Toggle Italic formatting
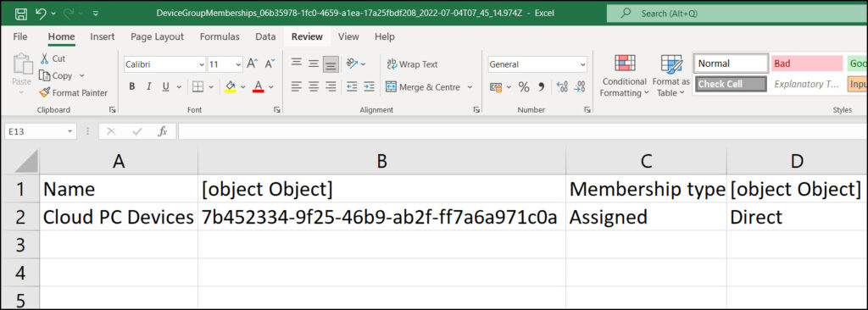Viewport: 868px width, 310px height. [148, 87]
